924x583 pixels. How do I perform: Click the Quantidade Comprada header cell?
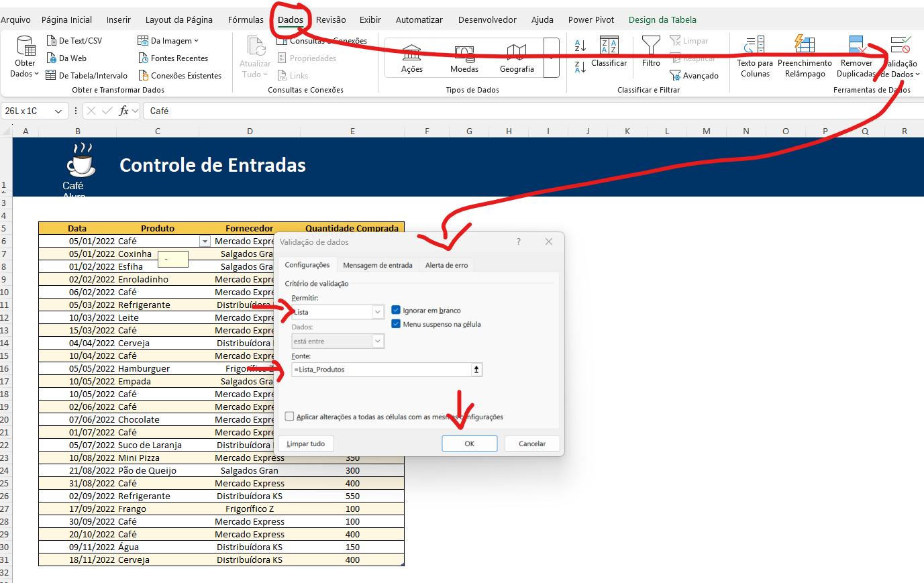pyautogui.click(x=352, y=228)
